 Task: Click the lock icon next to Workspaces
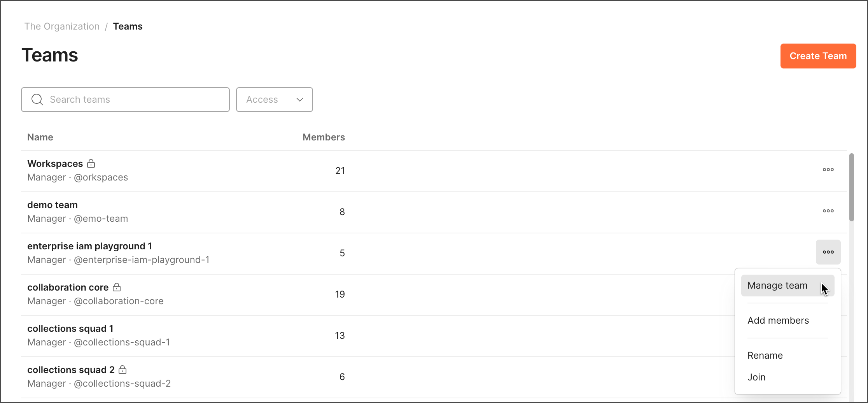[91, 163]
